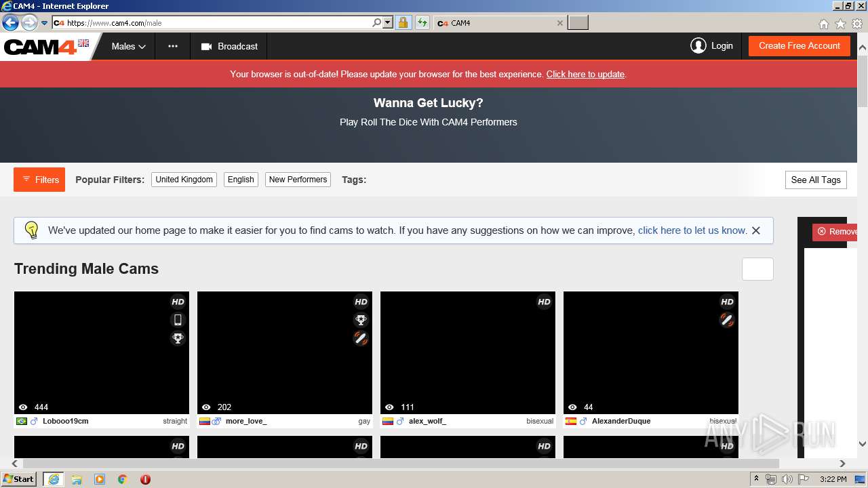Image resolution: width=868 pixels, height=488 pixels.
Task: Click Brazil flag next to Lobooo19cm
Action: tap(22, 421)
